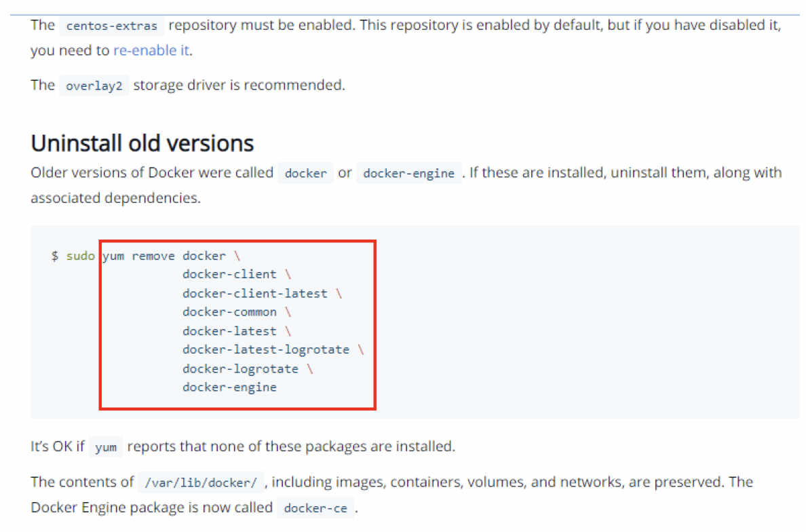Click the inline "docker" code label in paragraph
Screen dimensions: 806x532
point(305,173)
